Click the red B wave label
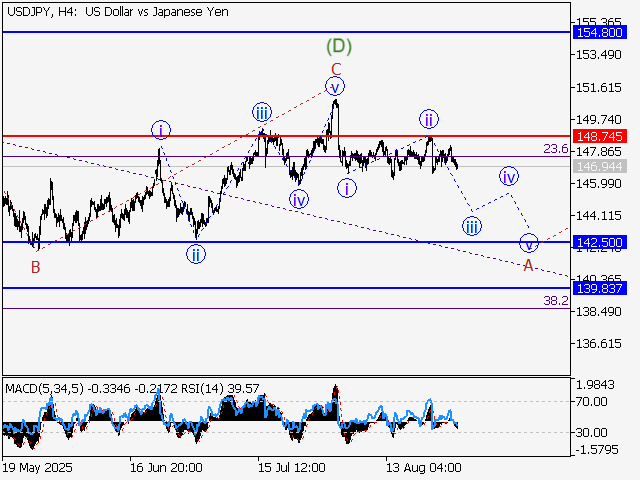The height and width of the screenshot is (480, 640). point(35,266)
